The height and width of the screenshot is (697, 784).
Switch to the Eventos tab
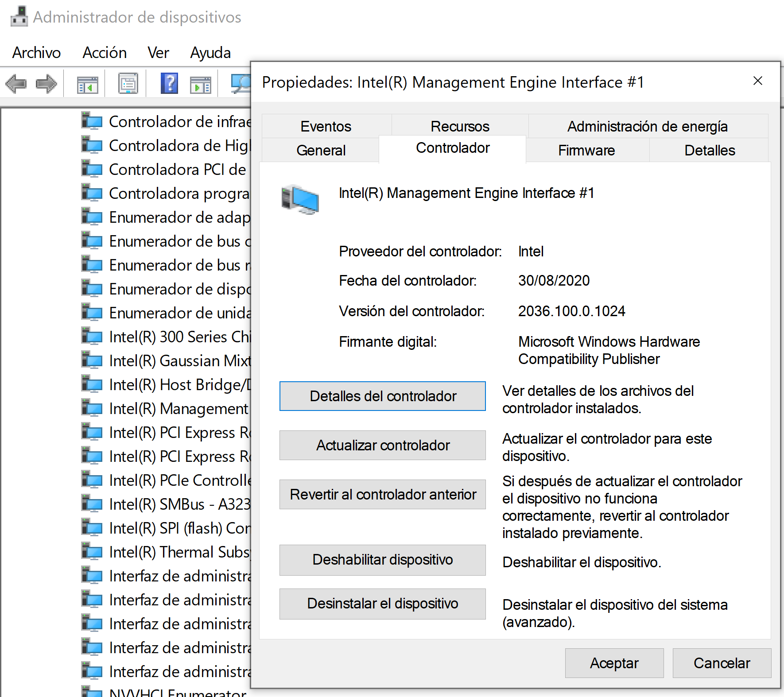(x=326, y=126)
